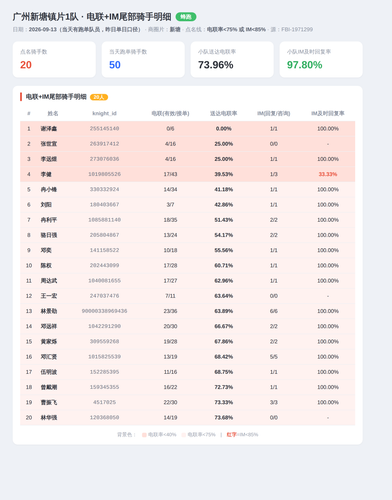392x500 pixels.
Task: Click knight ID 309559268
Action: pyautogui.click(x=104, y=342)
